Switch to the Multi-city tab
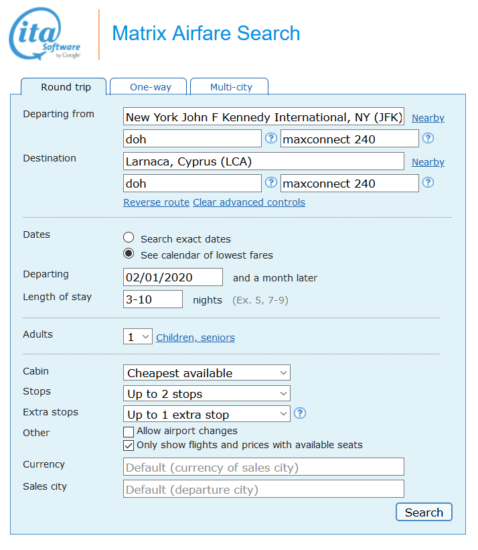Screen dimensions: 478x550 click(x=230, y=87)
